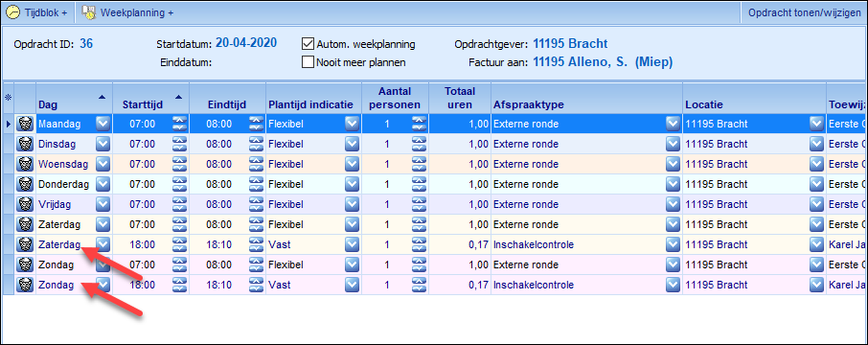Image resolution: width=868 pixels, height=345 pixels.
Task: Open Inschakelcontrole dropdown in Zondag row
Action: pyautogui.click(x=673, y=285)
